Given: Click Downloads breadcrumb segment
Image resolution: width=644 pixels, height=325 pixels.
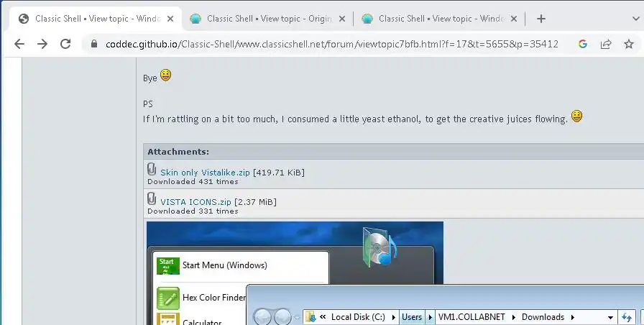Looking at the screenshot, I should coord(543,317).
